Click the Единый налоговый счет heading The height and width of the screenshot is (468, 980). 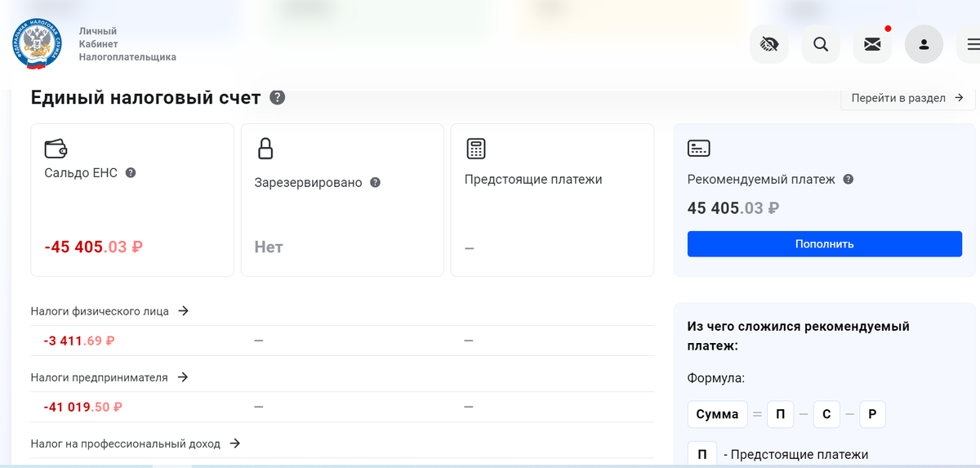146,98
